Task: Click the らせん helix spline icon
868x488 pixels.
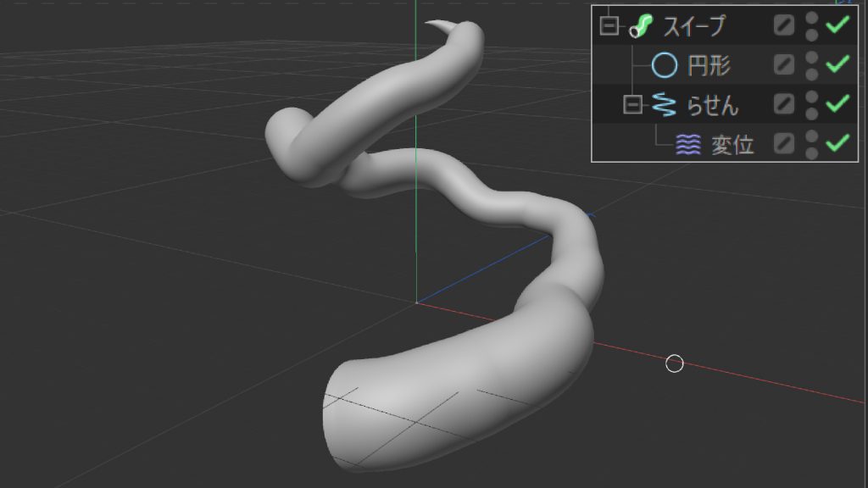Action: pyautogui.click(x=664, y=104)
